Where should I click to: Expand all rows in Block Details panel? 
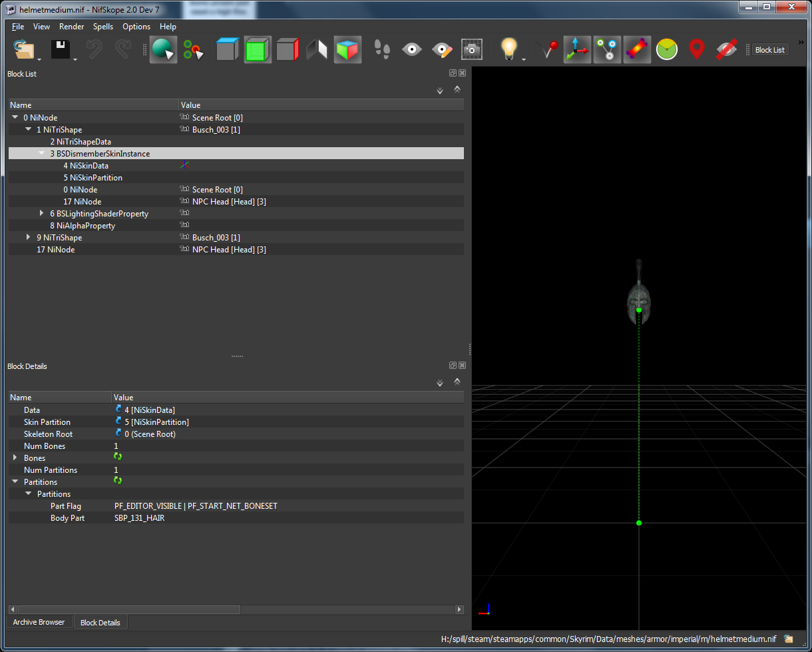(440, 383)
